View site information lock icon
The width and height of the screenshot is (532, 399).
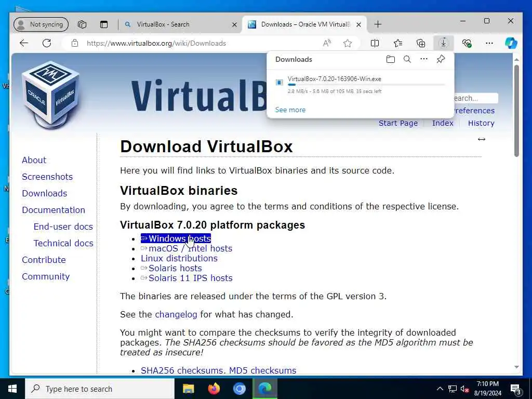tap(75, 43)
